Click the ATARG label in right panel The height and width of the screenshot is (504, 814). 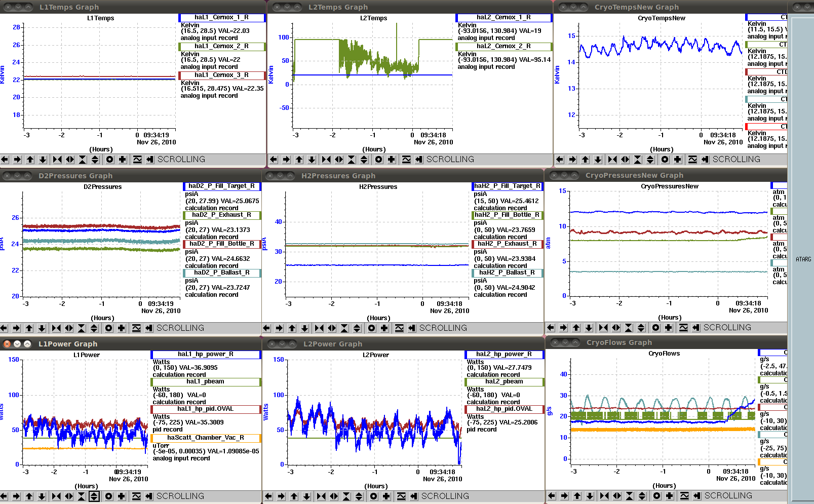point(803,259)
